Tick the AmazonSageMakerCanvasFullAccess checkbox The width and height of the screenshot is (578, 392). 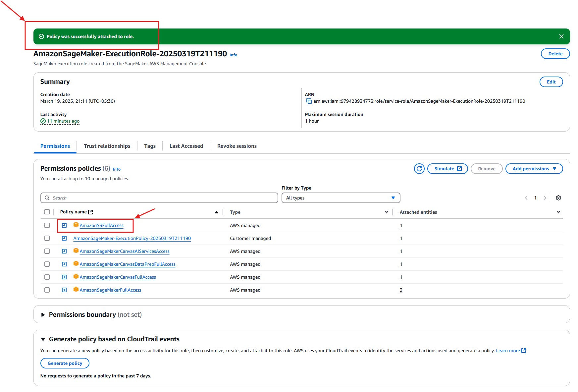click(x=47, y=277)
